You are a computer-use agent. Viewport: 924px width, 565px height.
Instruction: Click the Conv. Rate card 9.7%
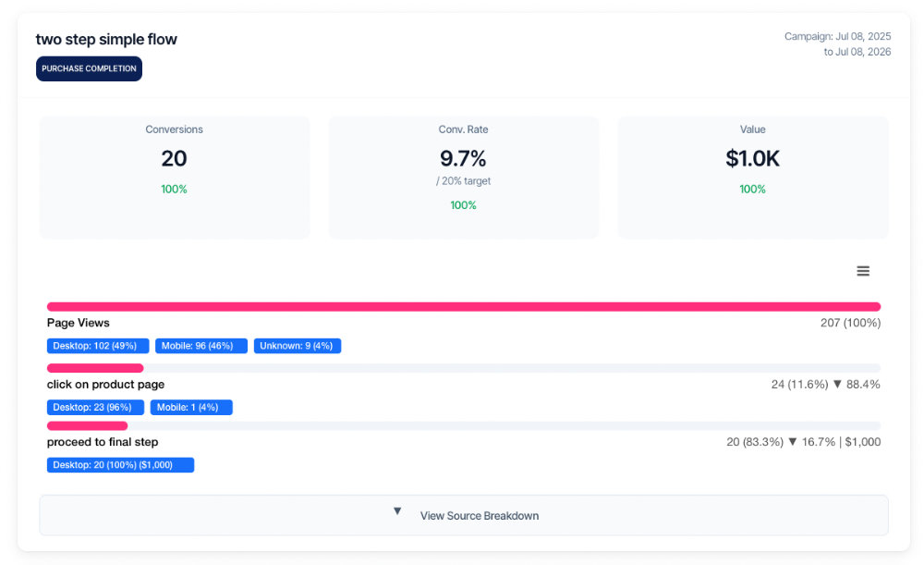click(x=464, y=177)
